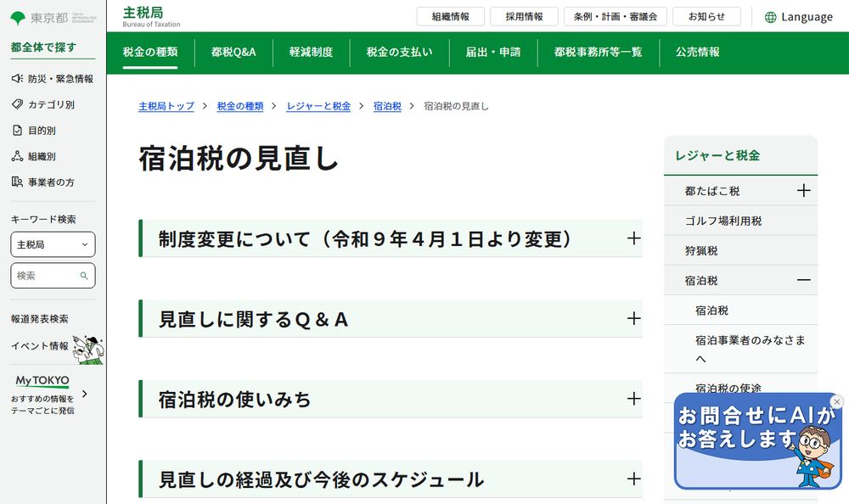Click the 組織情報 button
This screenshot has width=849, height=504.
click(451, 17)
